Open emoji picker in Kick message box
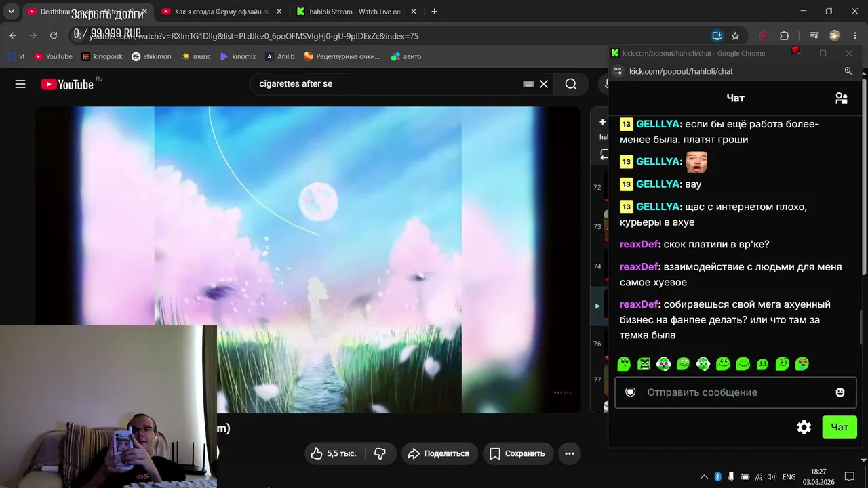Viewport: 868px width, 488px height. click(x=840, y=392)
